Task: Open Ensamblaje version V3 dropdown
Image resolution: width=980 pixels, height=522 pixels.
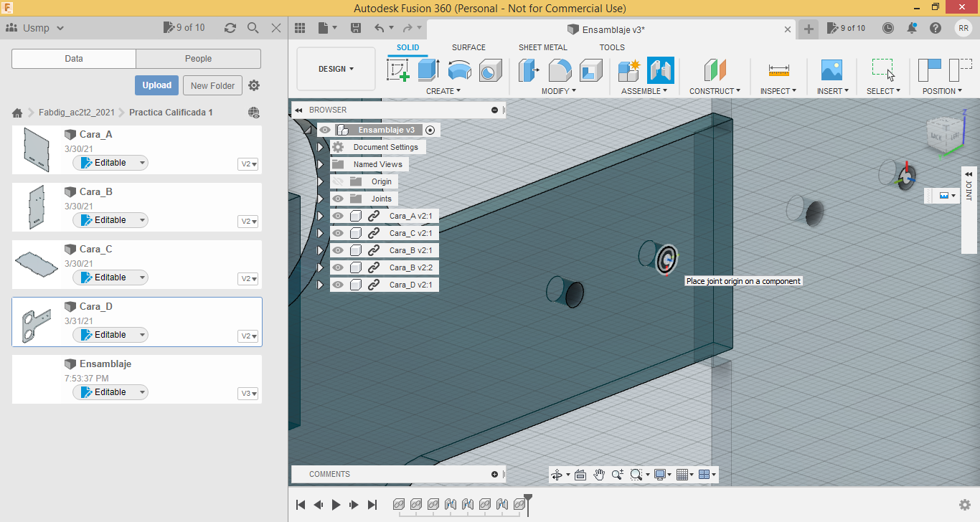Action: pos(249,394)
